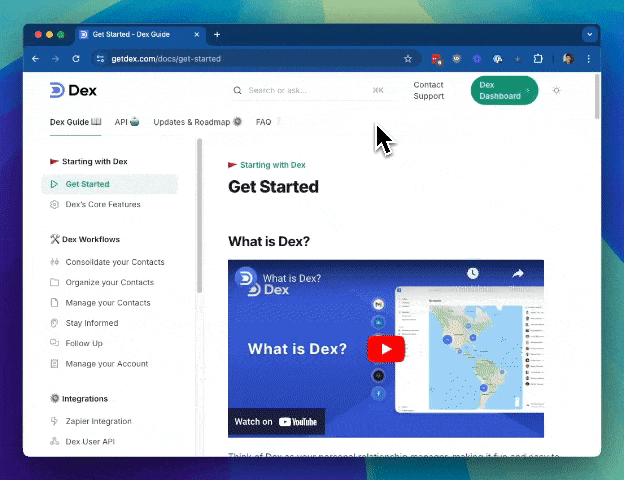
Task: Open the Dex Dashboard button
Action: [x=504, y=90]
